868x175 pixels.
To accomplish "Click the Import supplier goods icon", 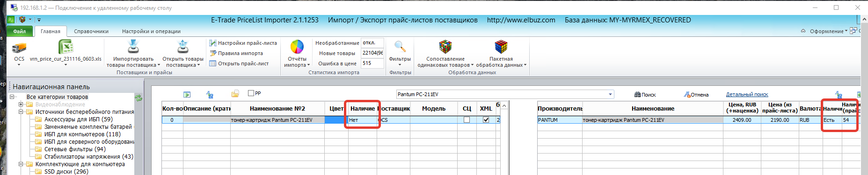I will click(133, 47).
